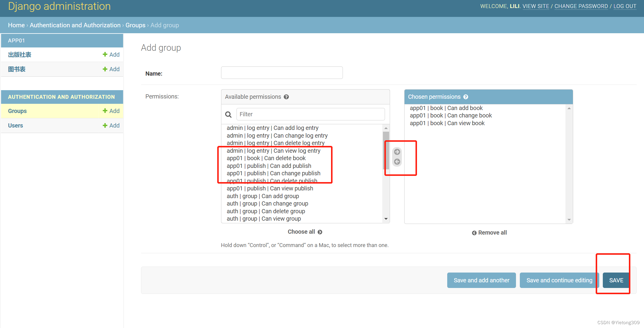Screen dimensions: 644x328
Task: Select 'app01 | book | Can delete book' permission
Action: (x=266, y=158)
